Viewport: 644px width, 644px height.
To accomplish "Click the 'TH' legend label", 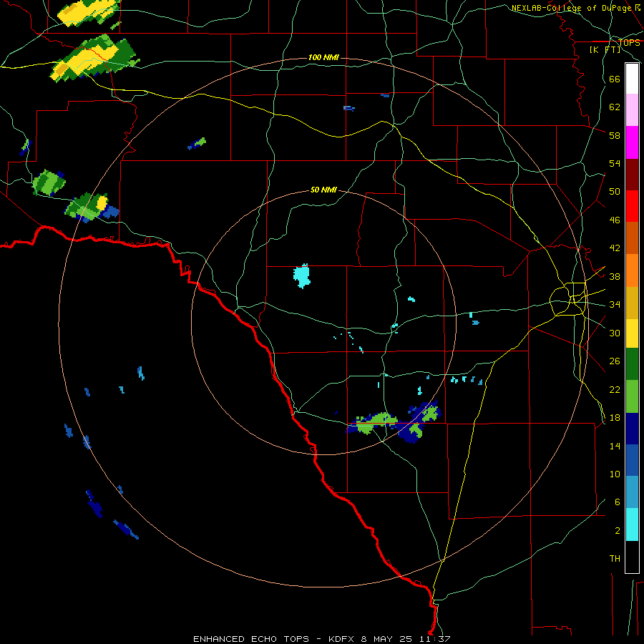I will (615, 559).
